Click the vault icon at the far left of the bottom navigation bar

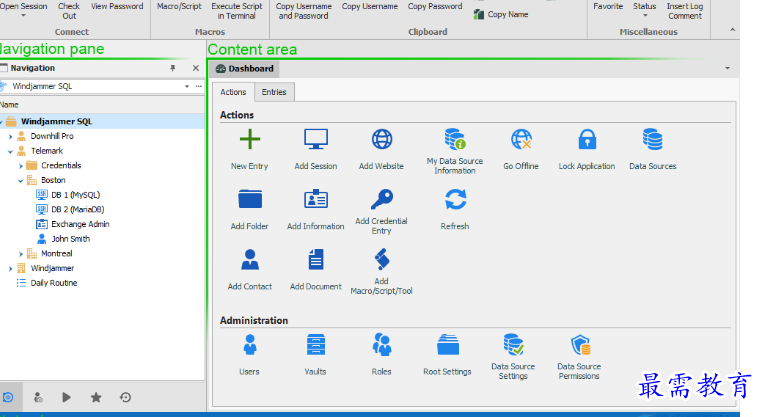[8, 398]
